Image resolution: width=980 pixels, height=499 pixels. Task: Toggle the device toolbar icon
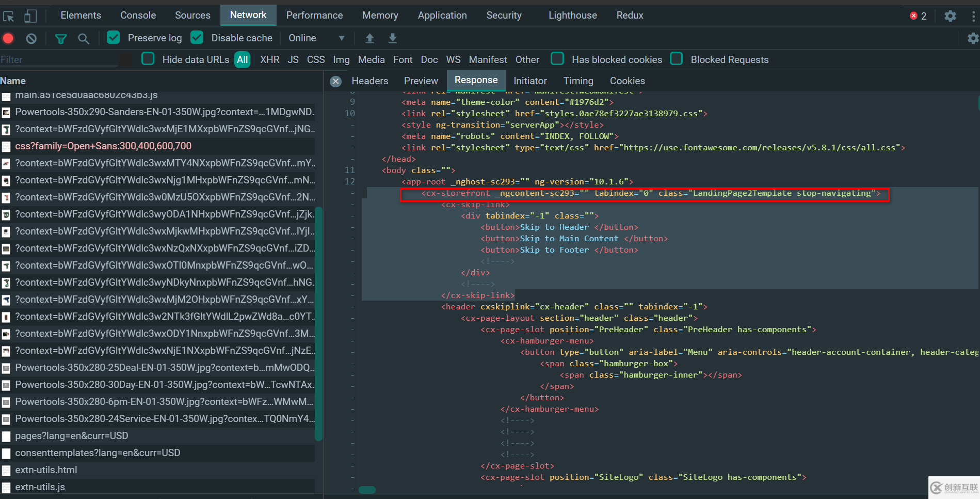(x=30, y=16)
